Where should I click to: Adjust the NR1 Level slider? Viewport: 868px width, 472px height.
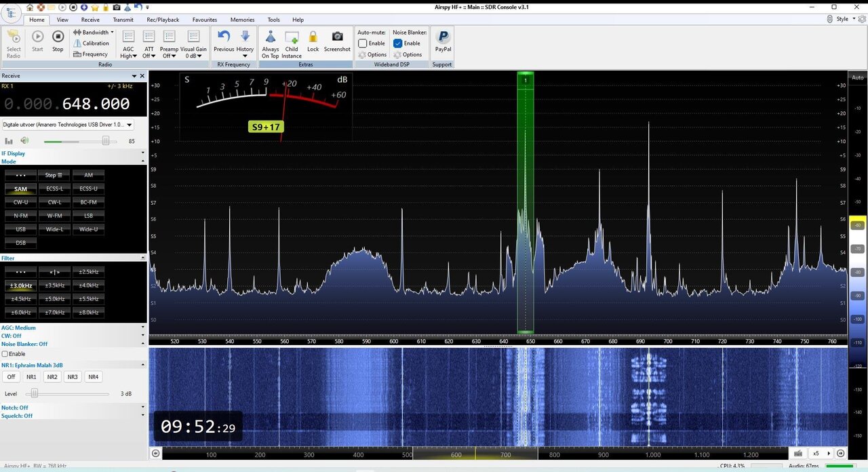click(x=34, y=393)
